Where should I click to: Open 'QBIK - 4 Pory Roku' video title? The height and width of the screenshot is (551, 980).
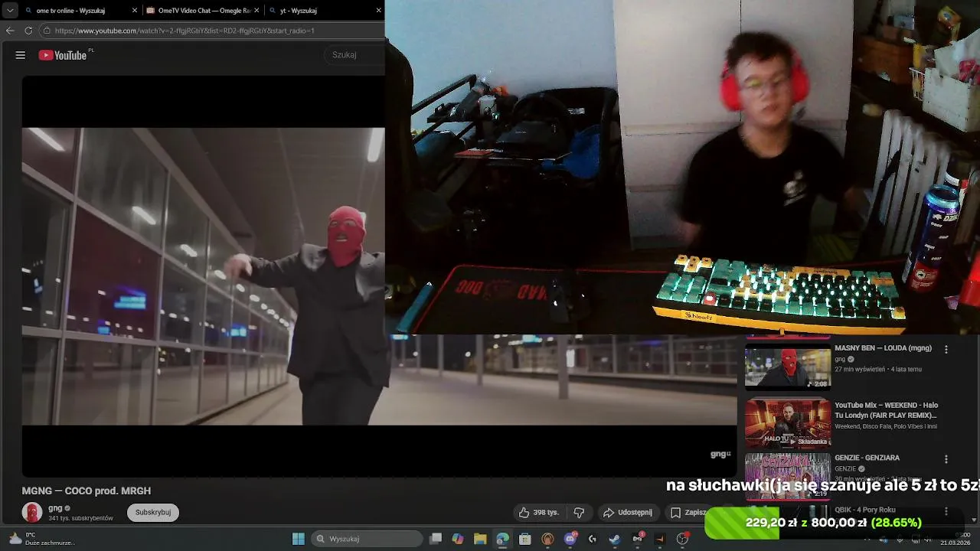coord(865,510)
